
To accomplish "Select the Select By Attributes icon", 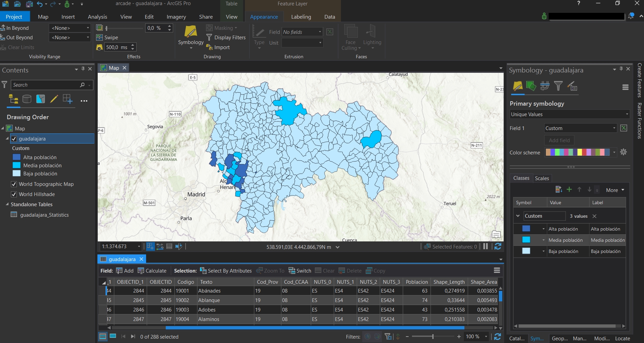I will point(203,271).
